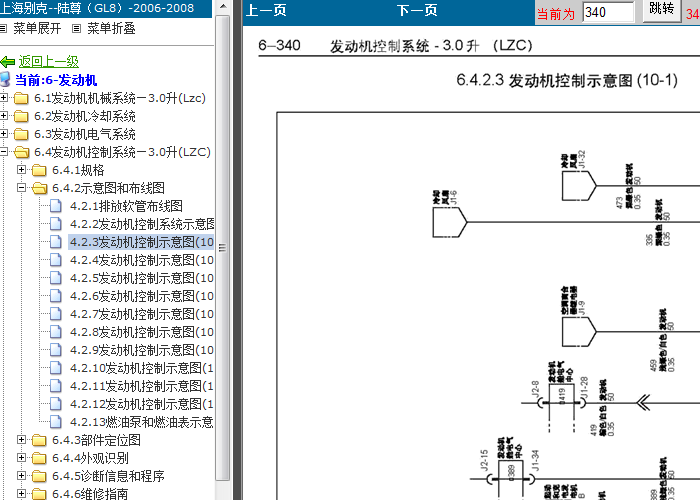This screenshot has width=700, height=500.
Task: Click document icon for 4.2.13燃油泵和燃油表示意图
Action: click(x=55, y=421)
